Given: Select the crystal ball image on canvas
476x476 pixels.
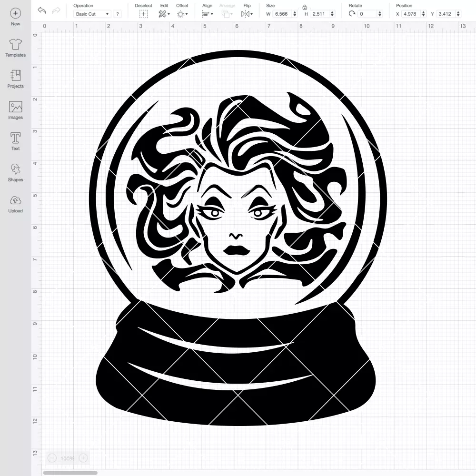Looking at the screenshot, I should pyautogui.click(x=238, y=238).
